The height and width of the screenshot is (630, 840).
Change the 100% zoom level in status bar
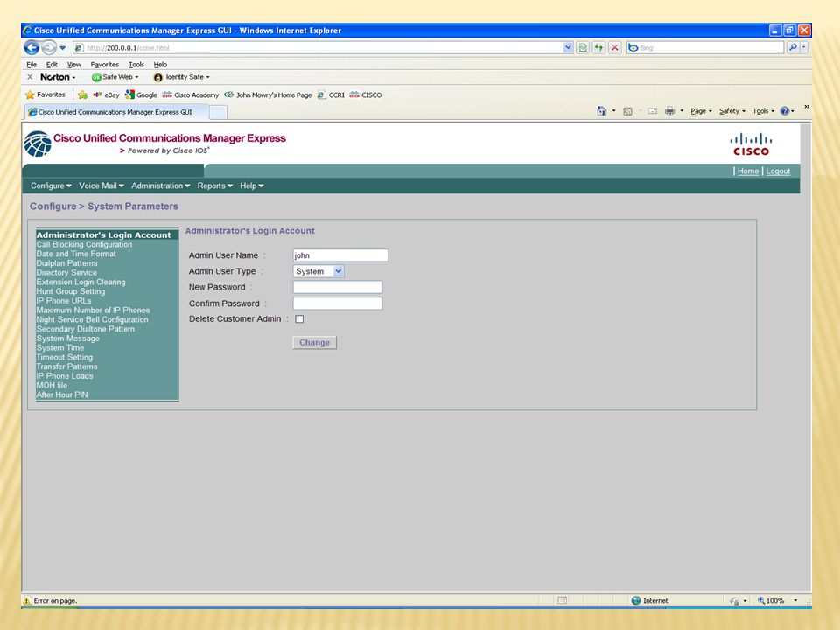(777, 600)
